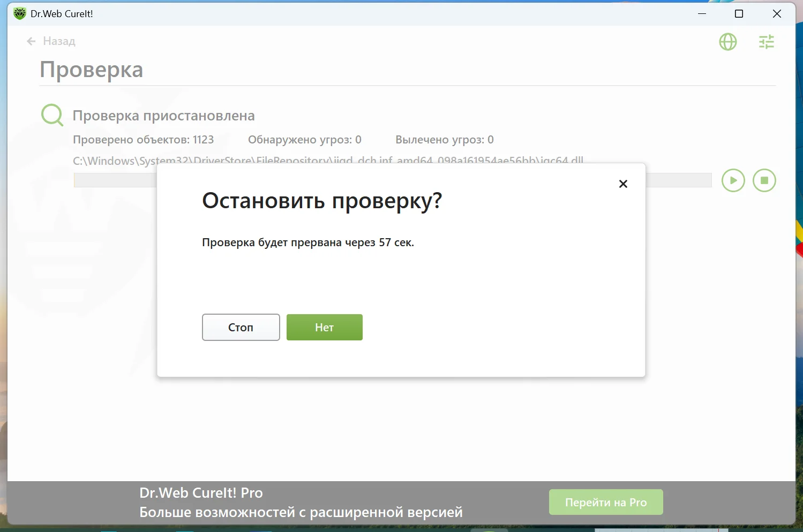
Task: Maximize the Dr.Web CureIt! window
Action: (x=739, y=14)
